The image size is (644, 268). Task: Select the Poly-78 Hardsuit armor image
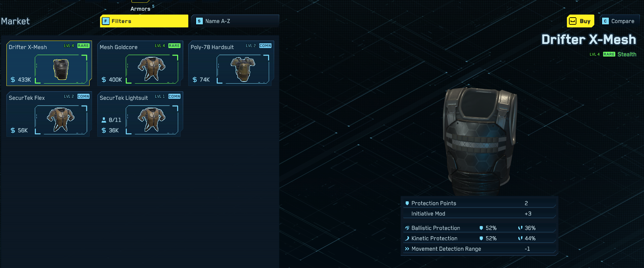243,69
